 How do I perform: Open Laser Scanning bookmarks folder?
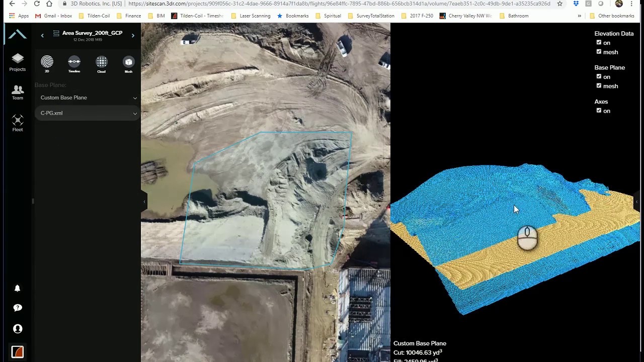tap(250, 16)
